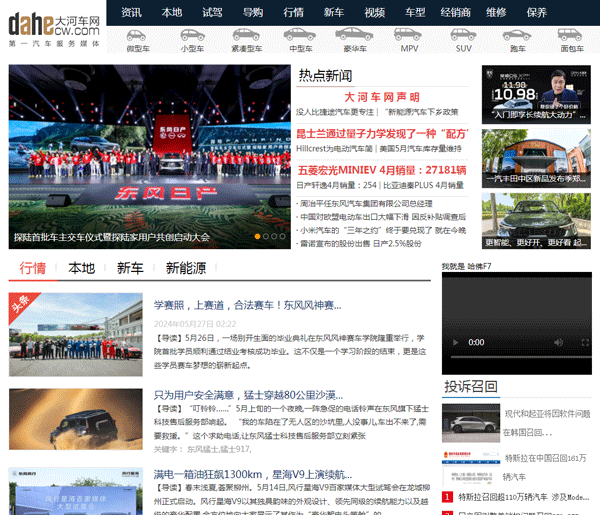The image size is (600, 515).
Task: Select the third carousel indicator dot
Action: 274,236
